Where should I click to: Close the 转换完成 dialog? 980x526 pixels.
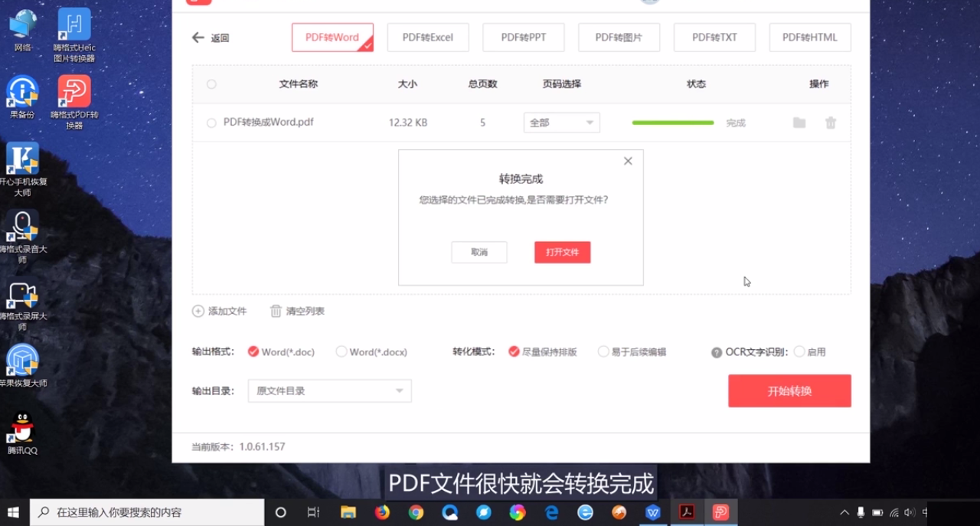(628, 161)
